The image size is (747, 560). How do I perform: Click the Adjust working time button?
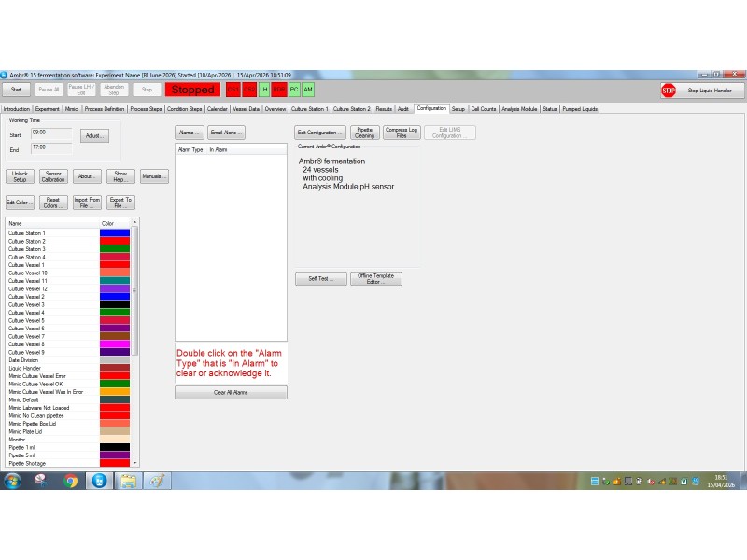(94, 135)
